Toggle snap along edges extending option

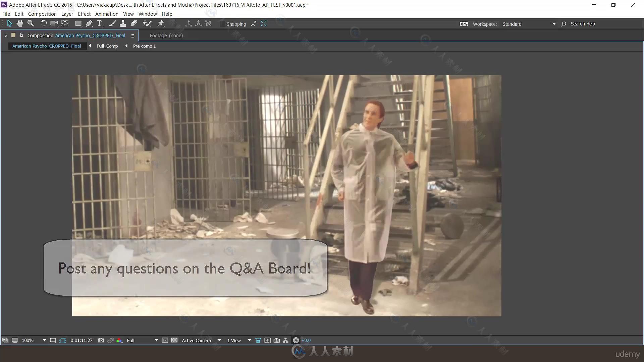point(254,24)
